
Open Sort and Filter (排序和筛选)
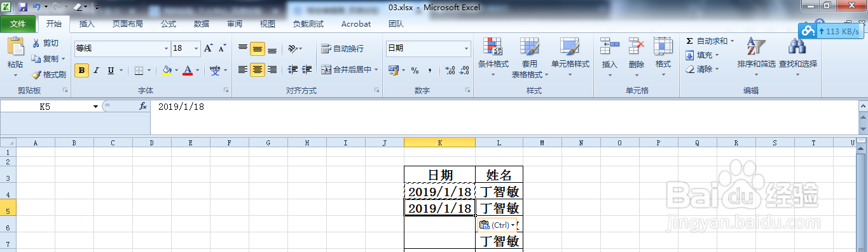pyautogui.click(x=756, y=57)
